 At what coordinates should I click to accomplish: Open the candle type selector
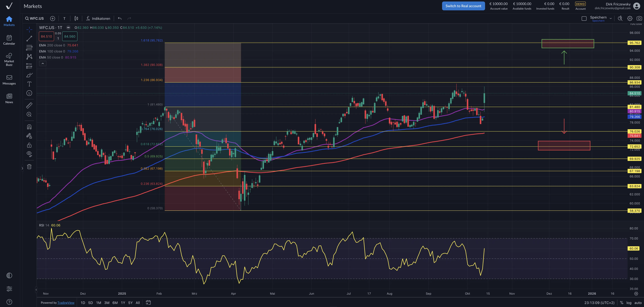tap(76, 18)
